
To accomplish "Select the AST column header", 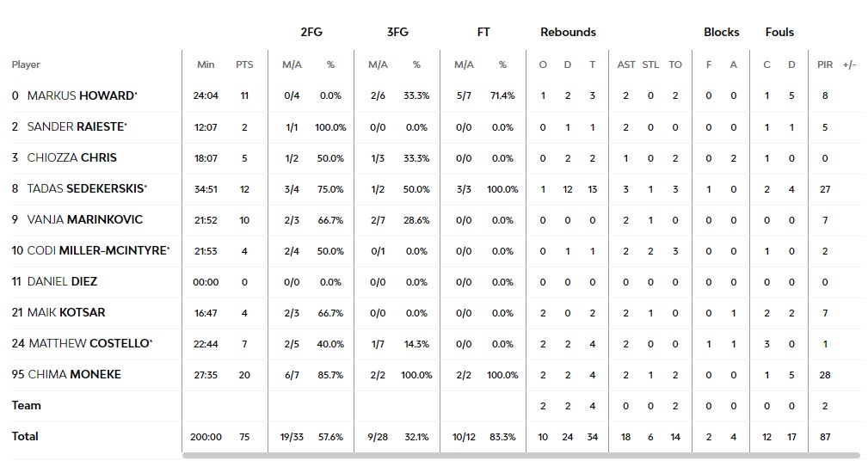I will (626, 64).
